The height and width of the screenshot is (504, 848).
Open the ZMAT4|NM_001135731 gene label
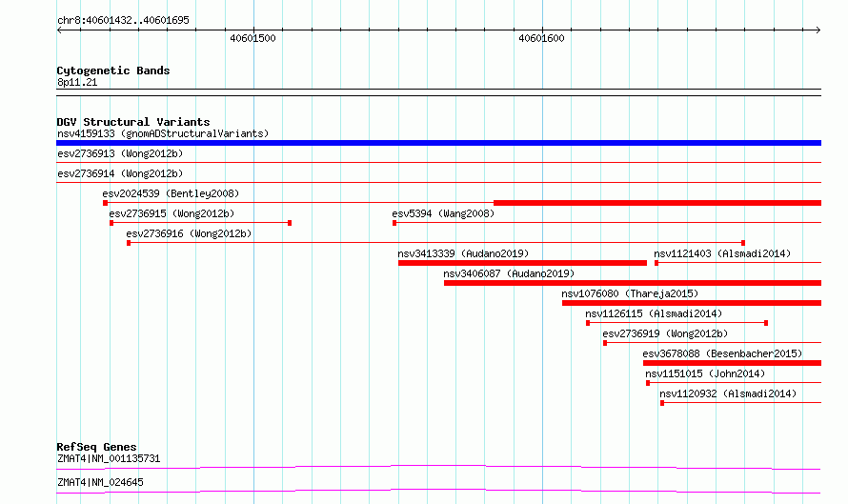click(x=109, y=458)
